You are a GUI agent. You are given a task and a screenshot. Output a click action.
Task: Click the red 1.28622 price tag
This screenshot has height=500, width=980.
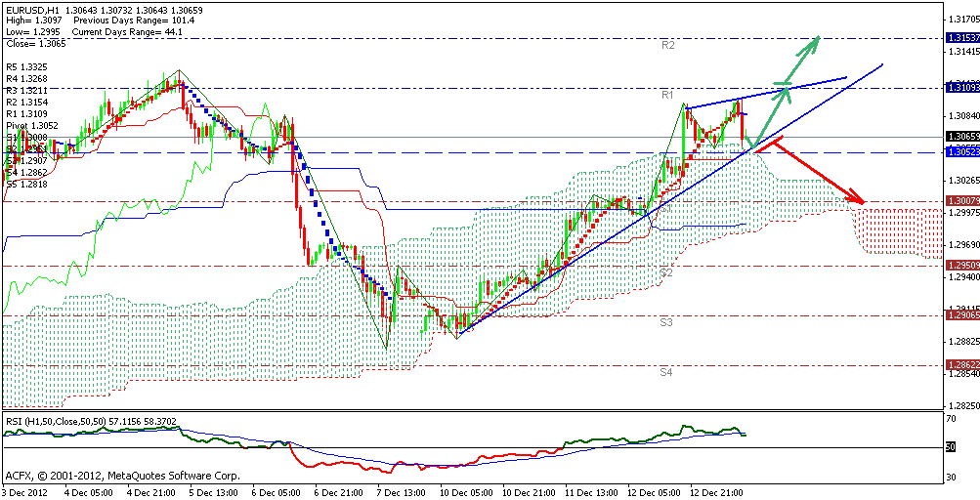click(x=962, y=365)
